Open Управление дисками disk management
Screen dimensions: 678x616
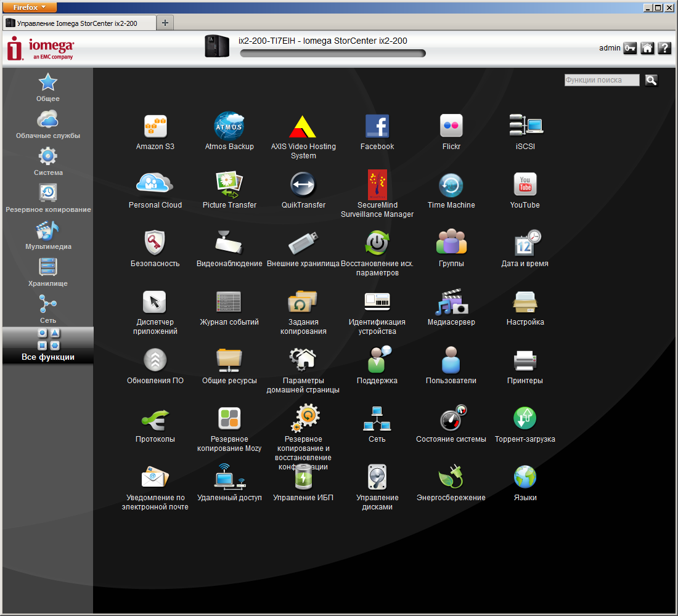click(x=377, y=477)
